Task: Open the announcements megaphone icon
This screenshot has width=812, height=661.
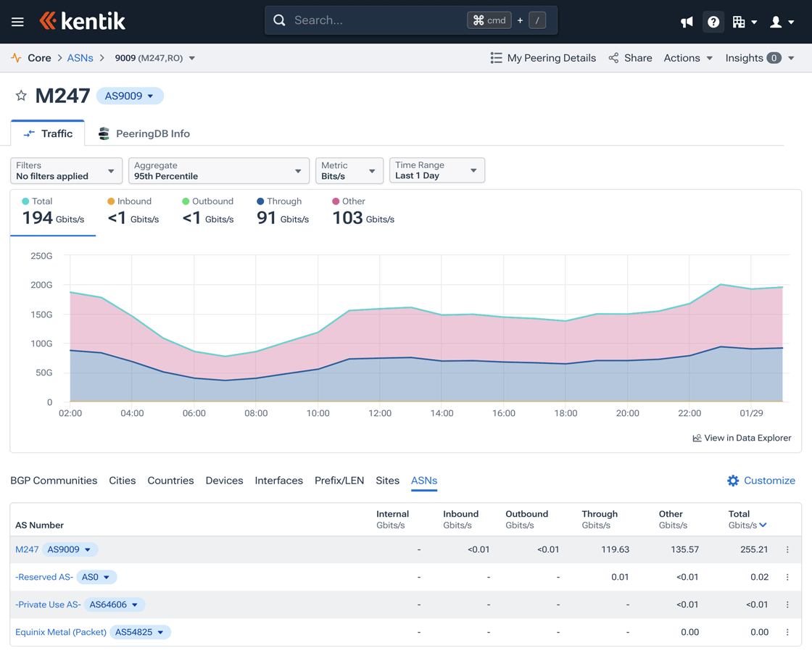Action: 687,22
